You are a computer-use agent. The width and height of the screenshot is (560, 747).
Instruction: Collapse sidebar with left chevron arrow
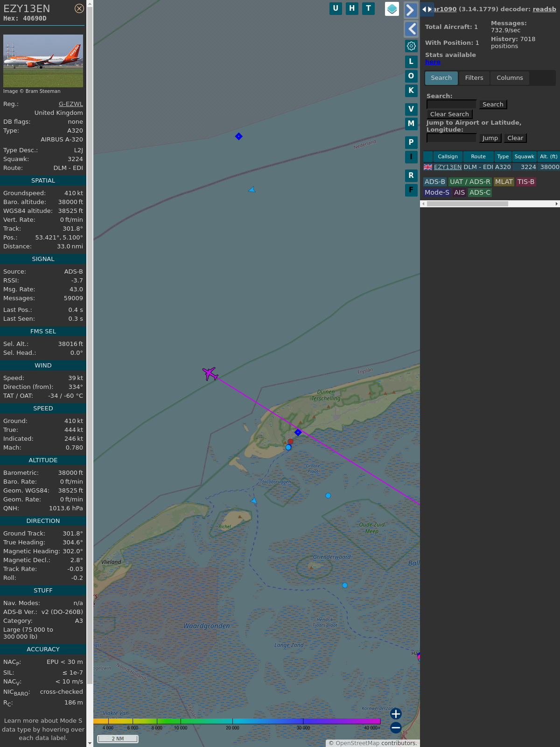[411, 29]
